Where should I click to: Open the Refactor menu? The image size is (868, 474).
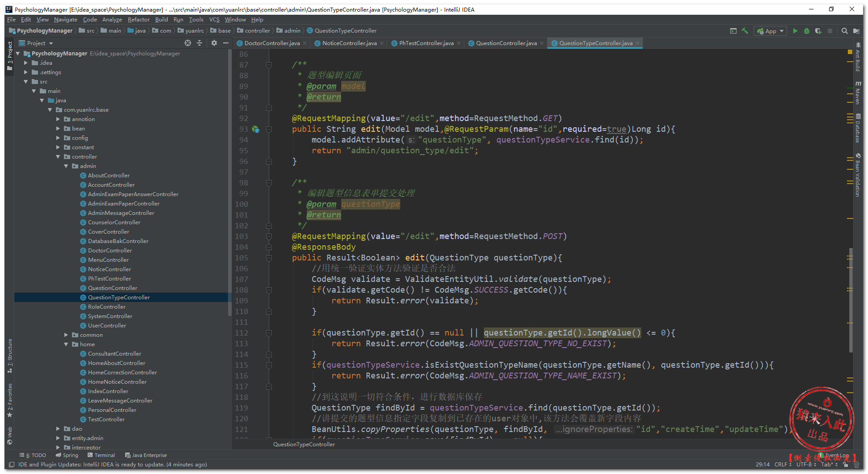[x=139, y=20]
